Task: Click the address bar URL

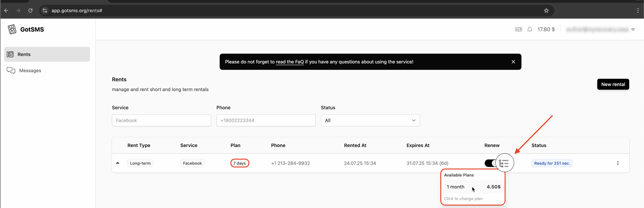Action: 77,11
